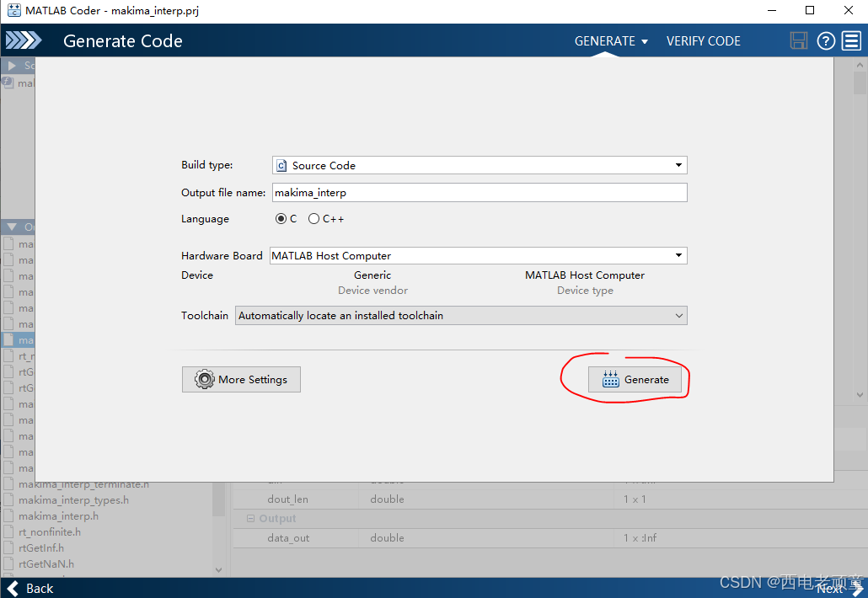
Task: Click the 1 x :Inf size cell
Action: 640,537
